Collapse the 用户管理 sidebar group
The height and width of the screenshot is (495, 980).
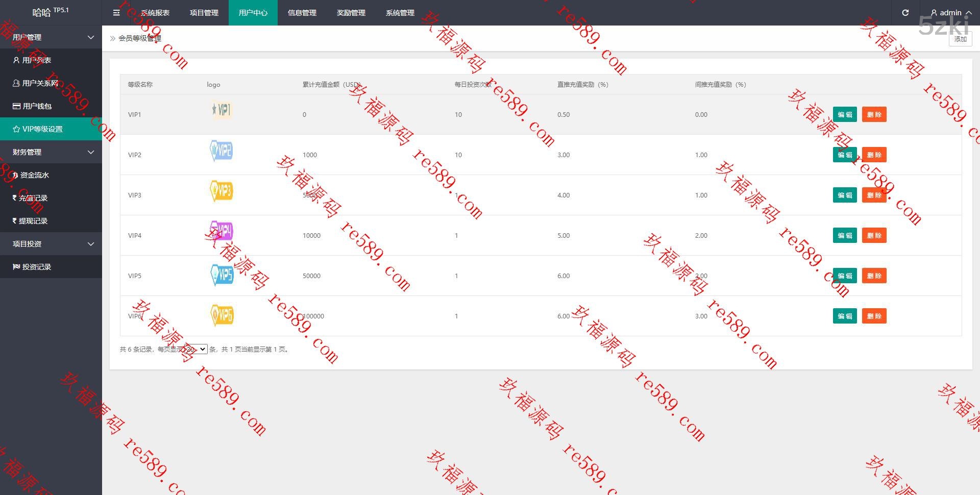pos(51,37)
